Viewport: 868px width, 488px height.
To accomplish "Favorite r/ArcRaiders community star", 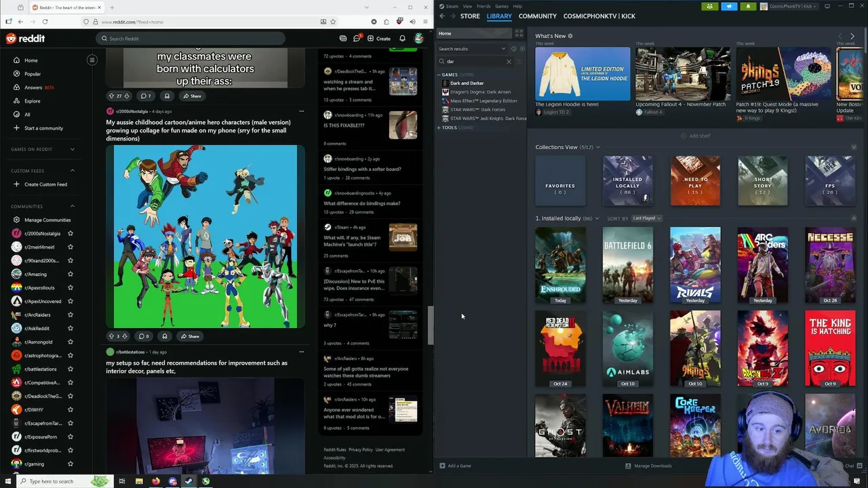I will (x=70, y=314).
